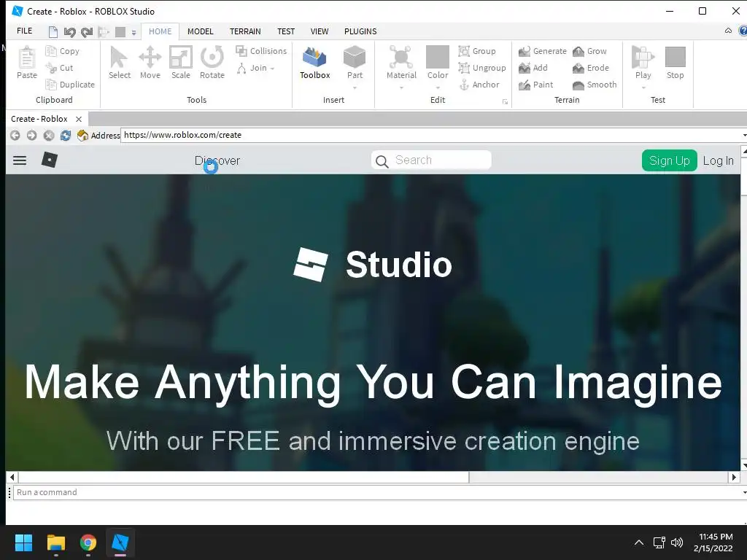
Task: Click the Cut tool in Clipboard
Action: click(x=60, y=68)
